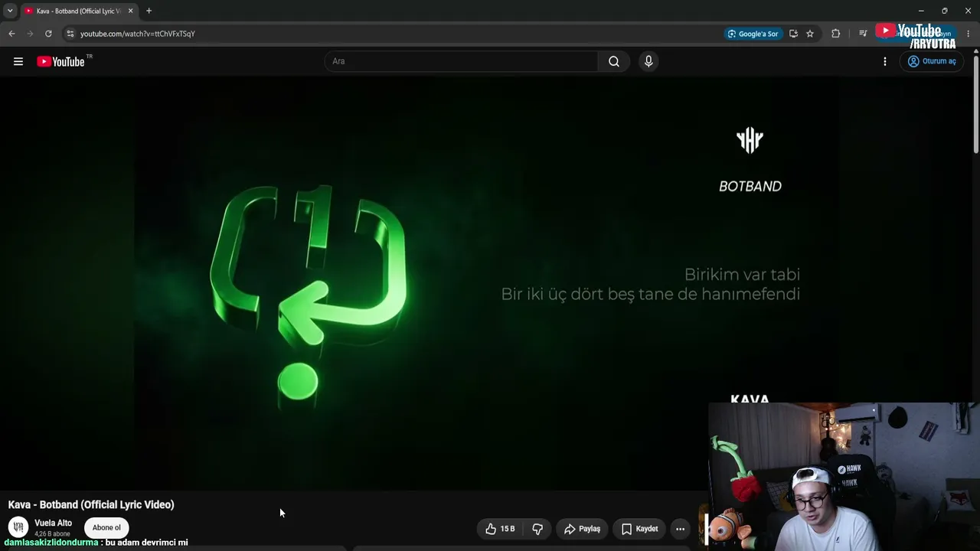Open the Vuela Alto channel name link

53,523
